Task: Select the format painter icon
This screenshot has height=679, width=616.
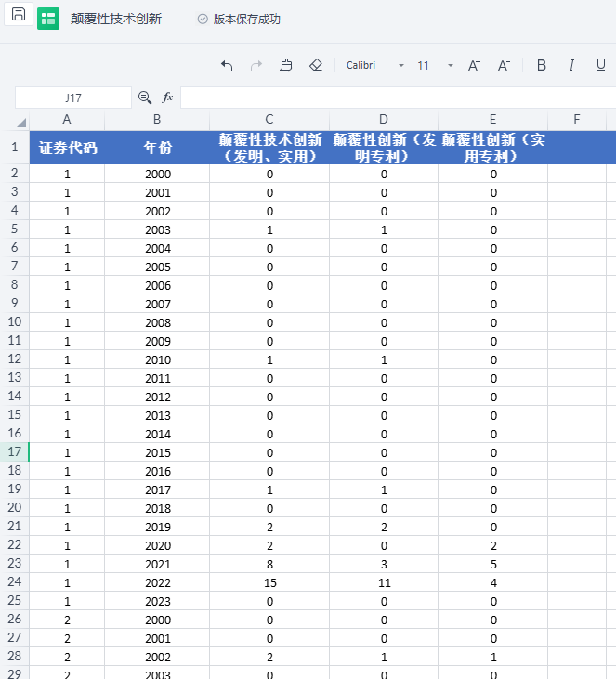Action: pos(286,65)
